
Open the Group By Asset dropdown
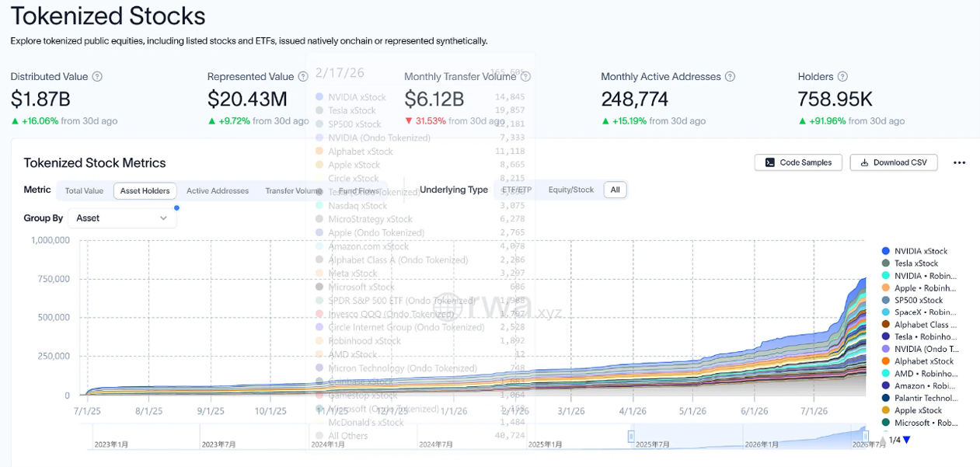click(122, 218)
